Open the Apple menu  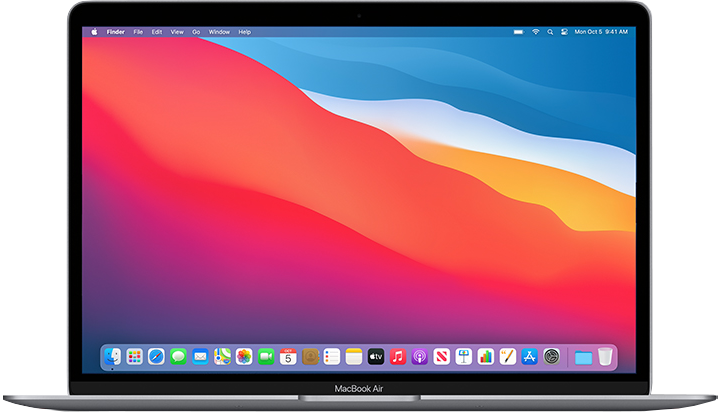(96, 32)
